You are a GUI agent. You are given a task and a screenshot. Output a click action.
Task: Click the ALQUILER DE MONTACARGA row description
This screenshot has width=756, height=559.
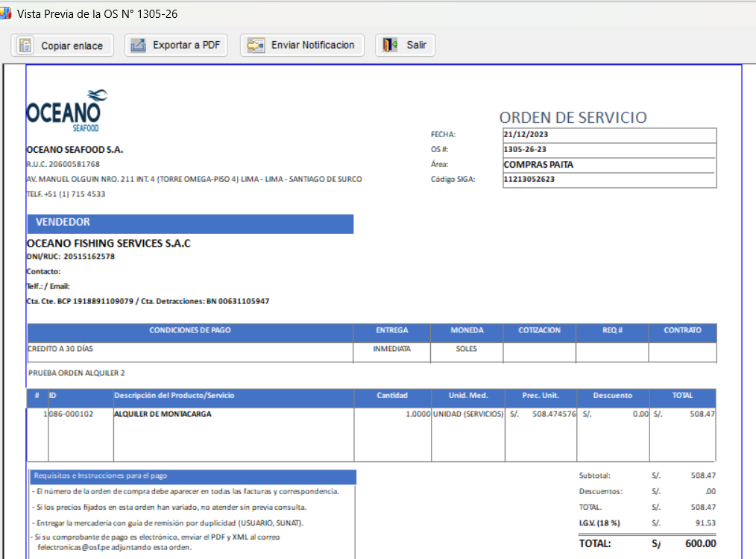162,414
